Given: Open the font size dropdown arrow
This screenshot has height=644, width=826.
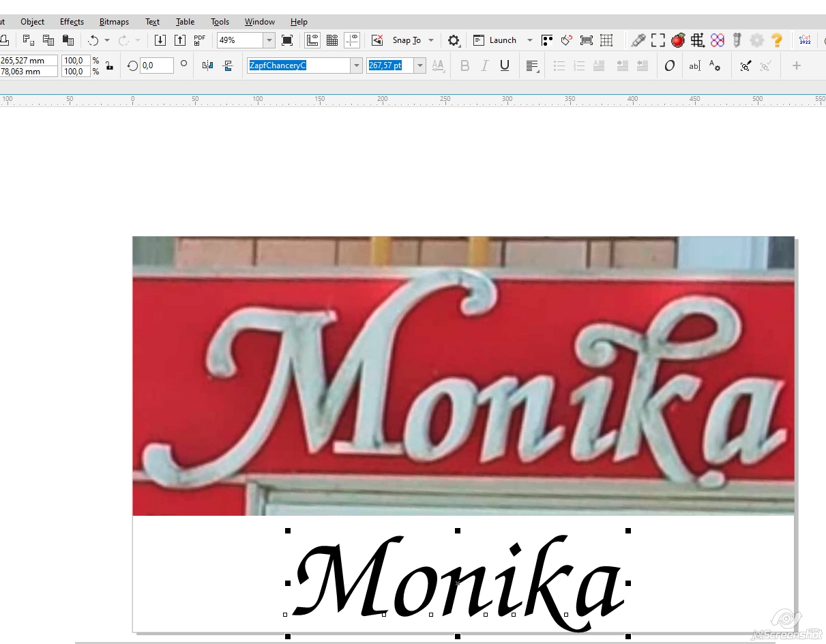Looking at the screenshot, I should (x=419, y=65).
